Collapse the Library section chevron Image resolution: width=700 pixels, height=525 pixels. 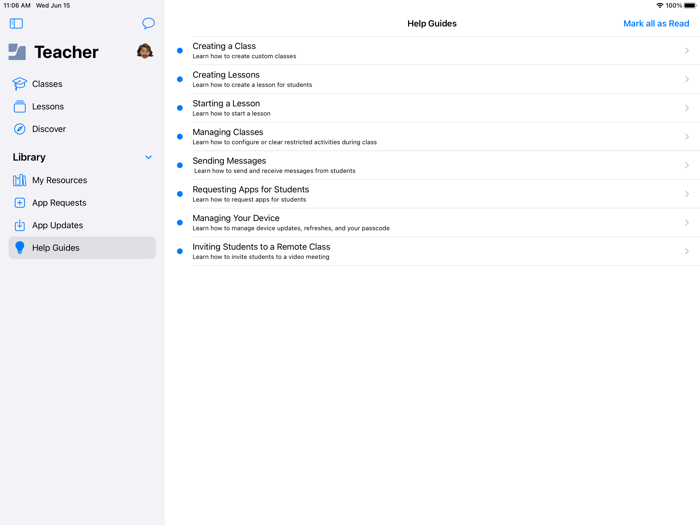coord(148,157)
